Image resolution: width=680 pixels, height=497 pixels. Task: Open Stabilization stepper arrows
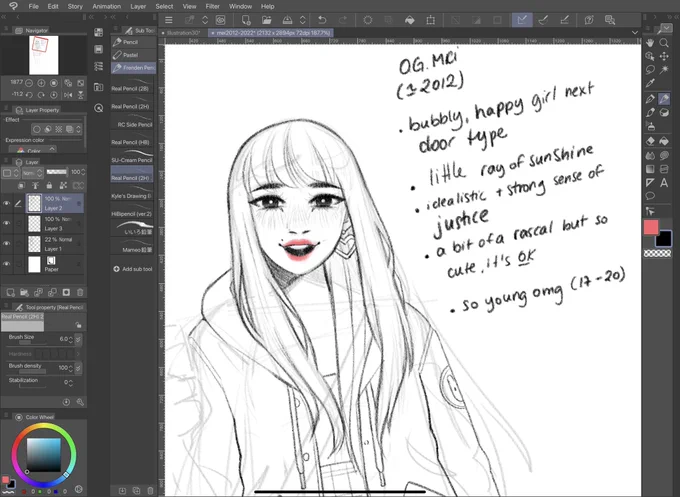coord(71,383)
